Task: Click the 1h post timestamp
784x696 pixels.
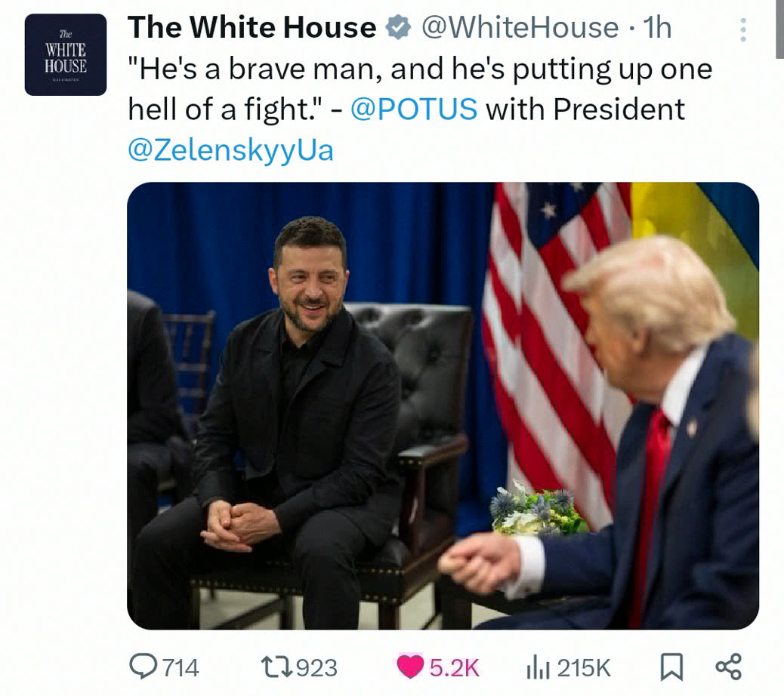Action: [x=657, y=27]
